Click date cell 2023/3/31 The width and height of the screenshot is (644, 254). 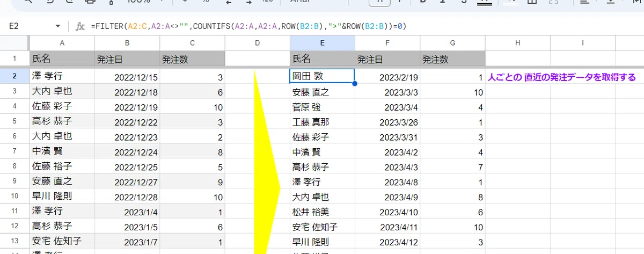tap(387, 136)
